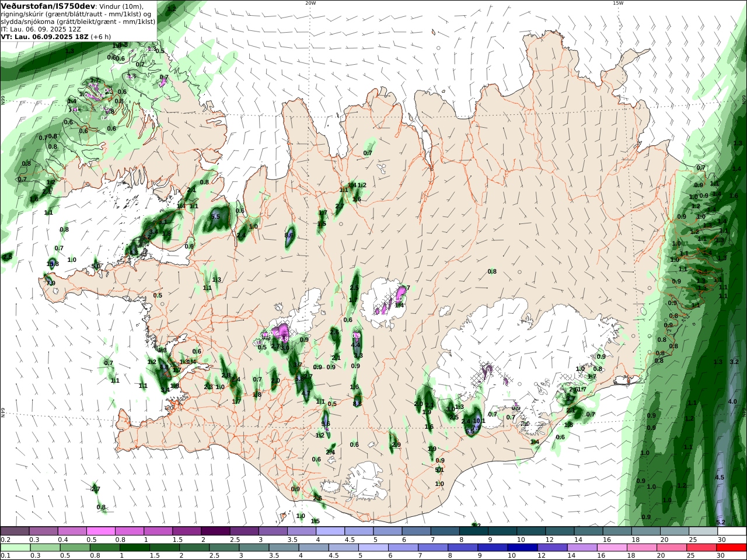Click the 10.1 precipitation value on the map
The width and height of the screenshot is (747, 560).
pos(479,421)
